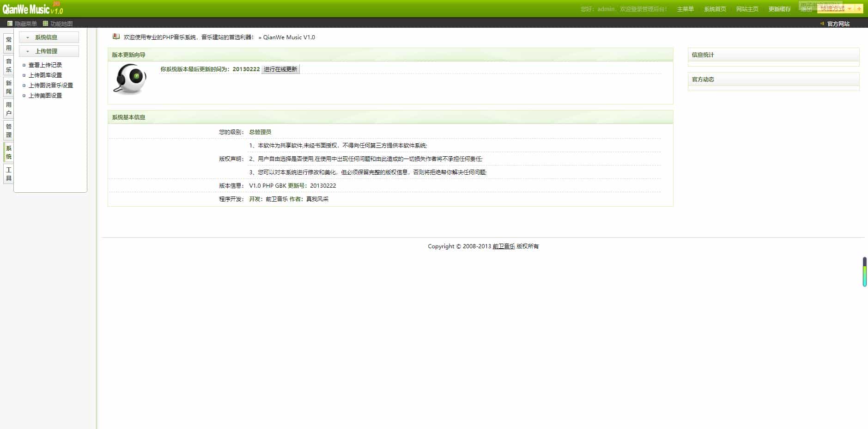868x429 pixels.
Task: Switch to the 工具 tab in the sidebar
Action: [x=8, y=174]
